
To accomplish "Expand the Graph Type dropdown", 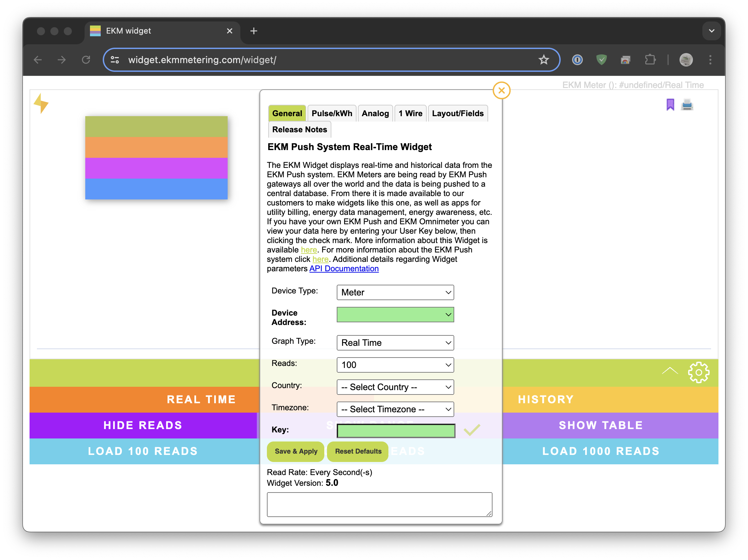I will coord(395,342).
